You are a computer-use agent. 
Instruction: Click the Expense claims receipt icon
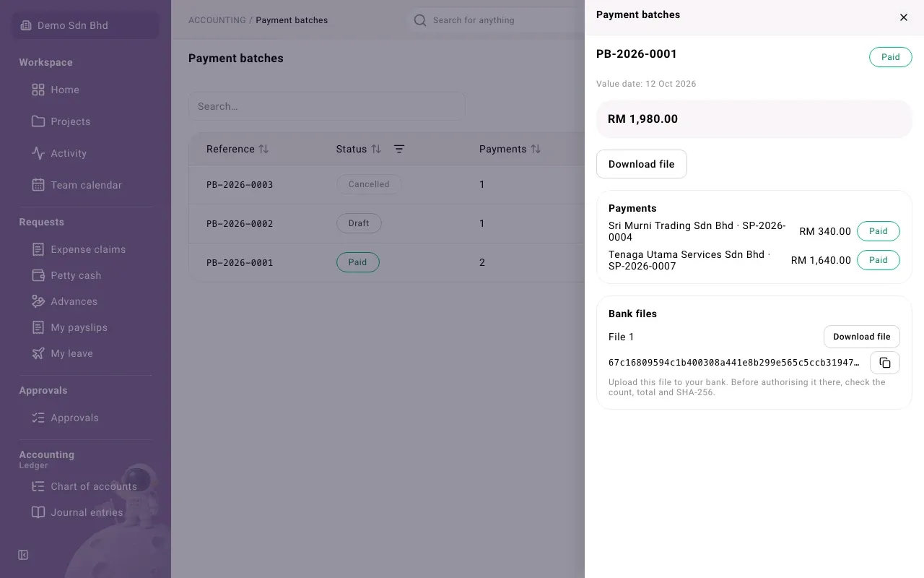[x=38, y=249]
